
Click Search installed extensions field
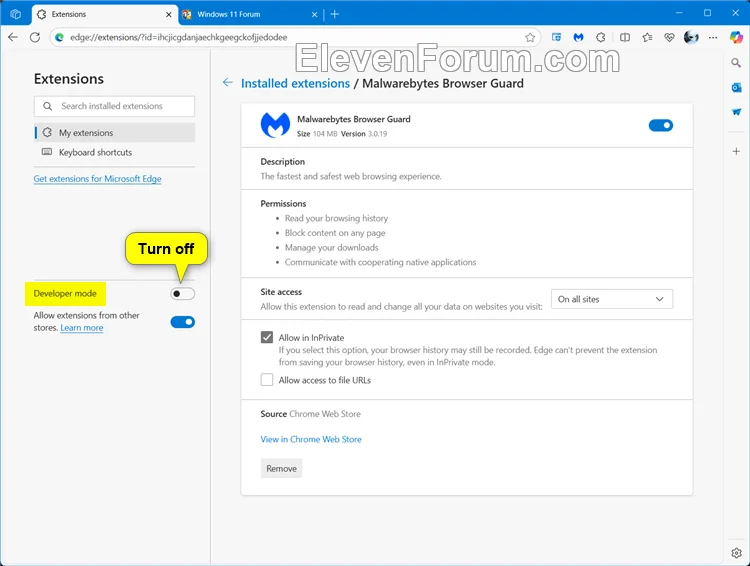pyautogui.click(x=114, y=106)
